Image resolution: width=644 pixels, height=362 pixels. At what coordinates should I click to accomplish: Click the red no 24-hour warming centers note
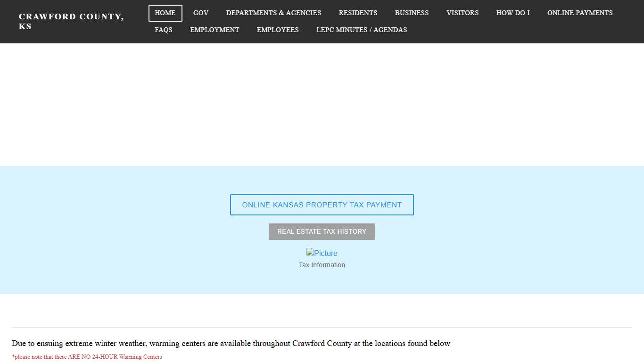(87, 357)
